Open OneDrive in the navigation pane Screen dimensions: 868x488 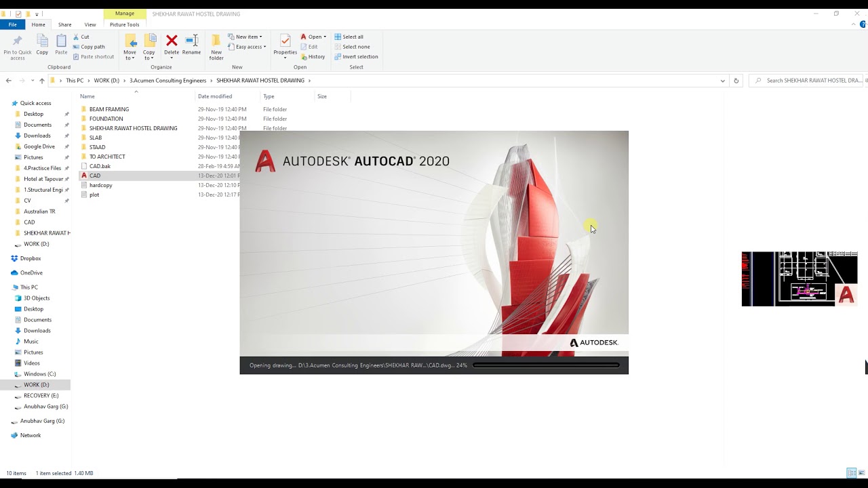(x=31, y=272)
